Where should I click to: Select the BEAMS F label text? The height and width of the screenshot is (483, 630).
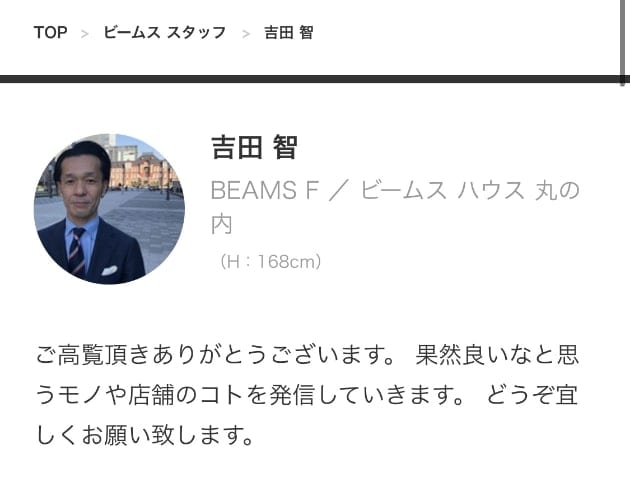coord(265,190)
